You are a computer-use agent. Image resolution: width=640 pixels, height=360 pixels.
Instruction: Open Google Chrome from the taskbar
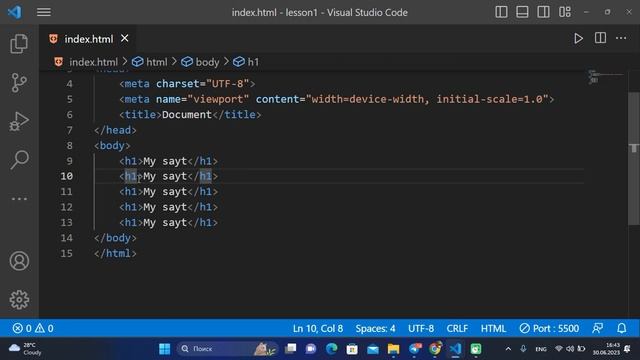[x=435, y=349]
